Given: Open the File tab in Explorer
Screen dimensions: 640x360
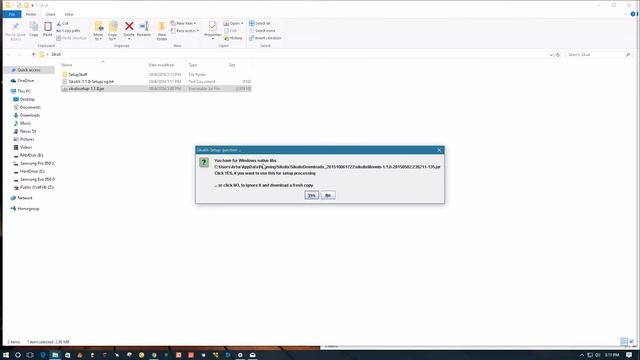Looking at the screenshot, I should pyautogui.click(x=11, y=14).
